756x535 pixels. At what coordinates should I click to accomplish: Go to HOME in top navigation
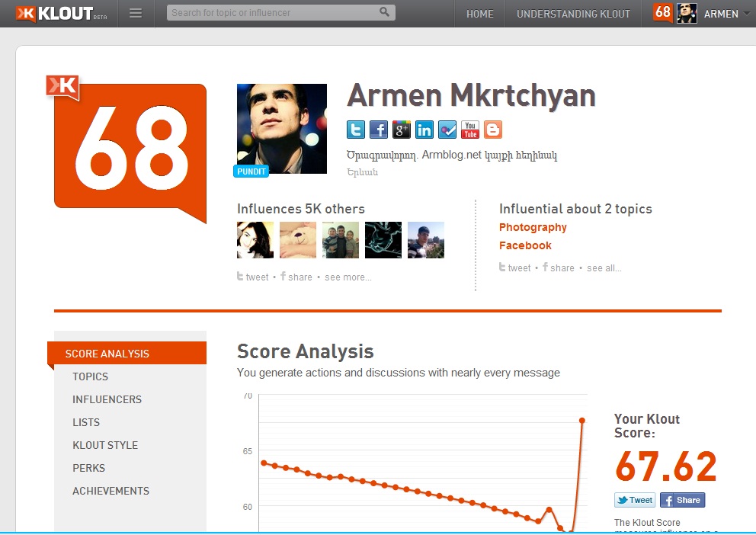pyautogui.click(x=479, y=14)
